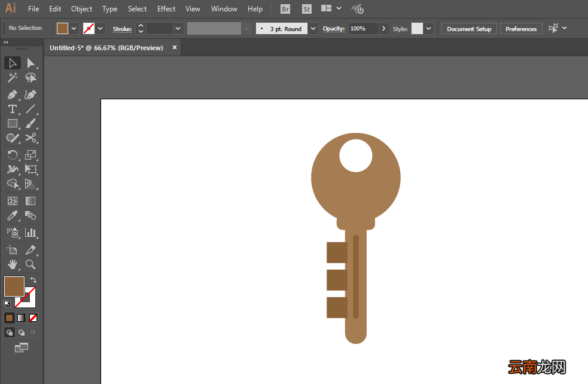Swap fill and stroke colors
This screenshot has width=588, height=384.
point(33,280)
